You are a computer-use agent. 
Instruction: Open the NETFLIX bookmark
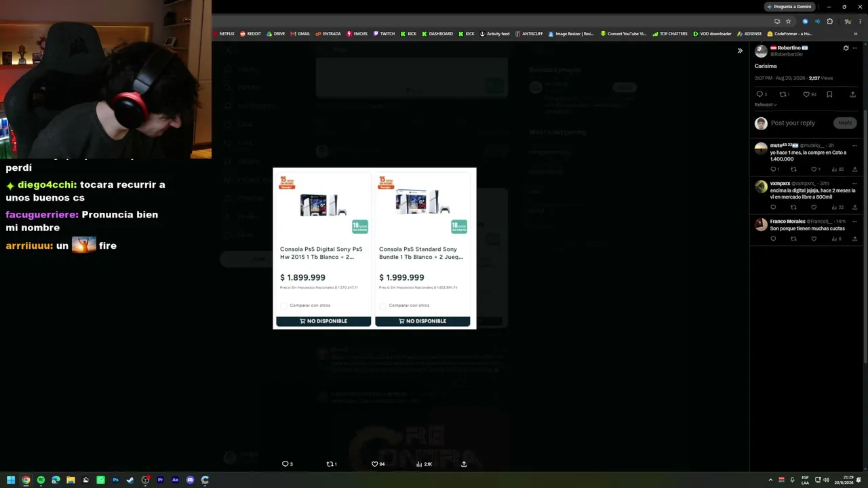[224, 34]
